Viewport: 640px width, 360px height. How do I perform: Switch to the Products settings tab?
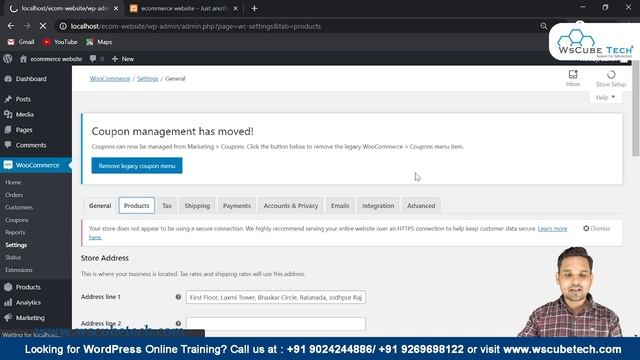pos(137,206)
